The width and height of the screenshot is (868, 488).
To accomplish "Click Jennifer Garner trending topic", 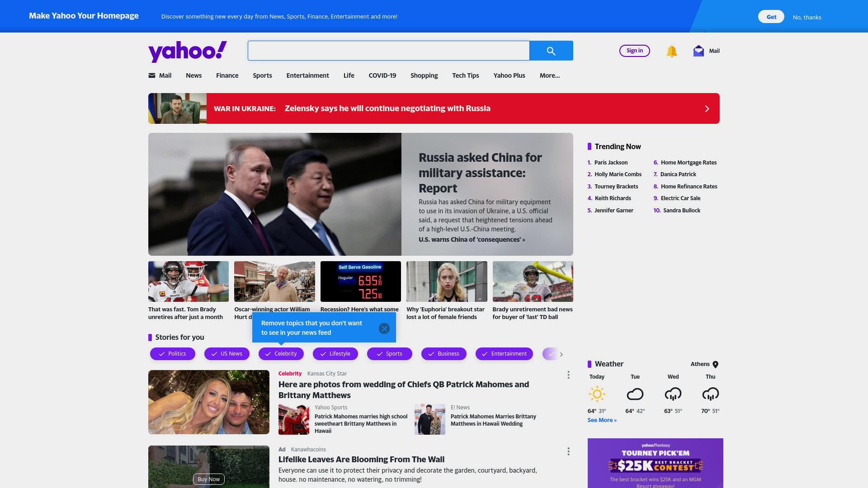I will tap(614, 211).
